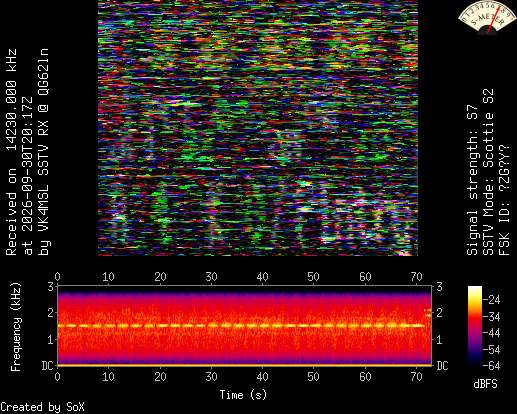Select the 'Received on 14230.000 kHz' text
This screenshot has height=414, width=517.
12,152
